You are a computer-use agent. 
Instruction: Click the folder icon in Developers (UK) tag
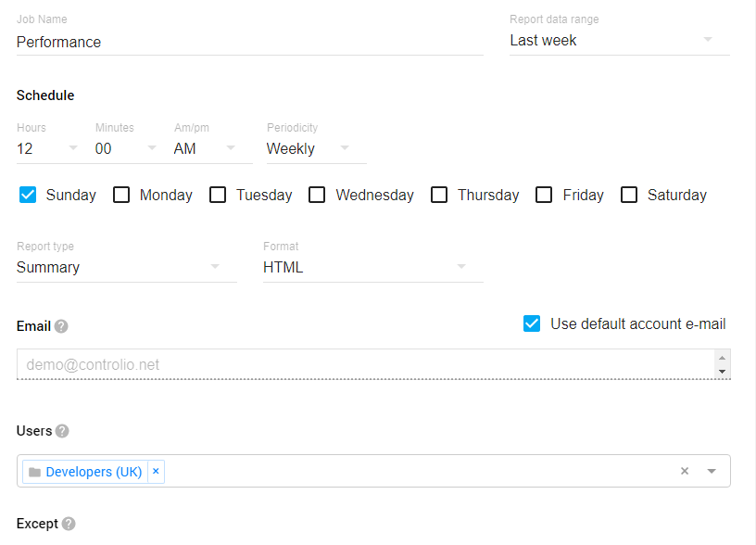tap(33, 472)
